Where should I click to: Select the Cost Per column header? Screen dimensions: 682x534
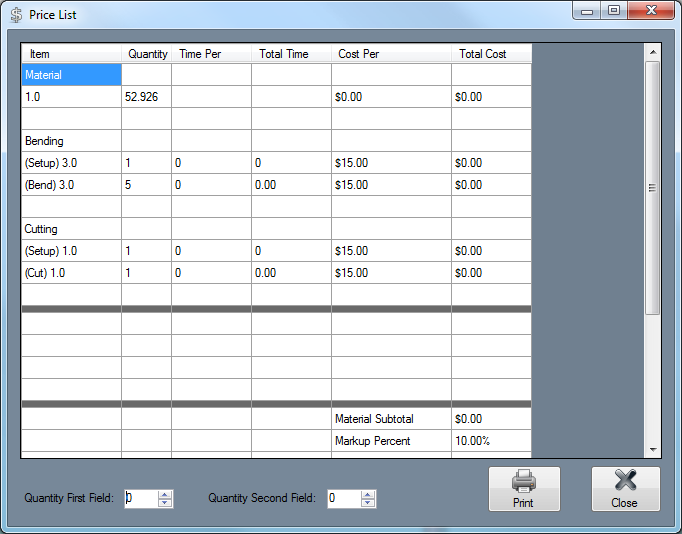pos(391,53)
